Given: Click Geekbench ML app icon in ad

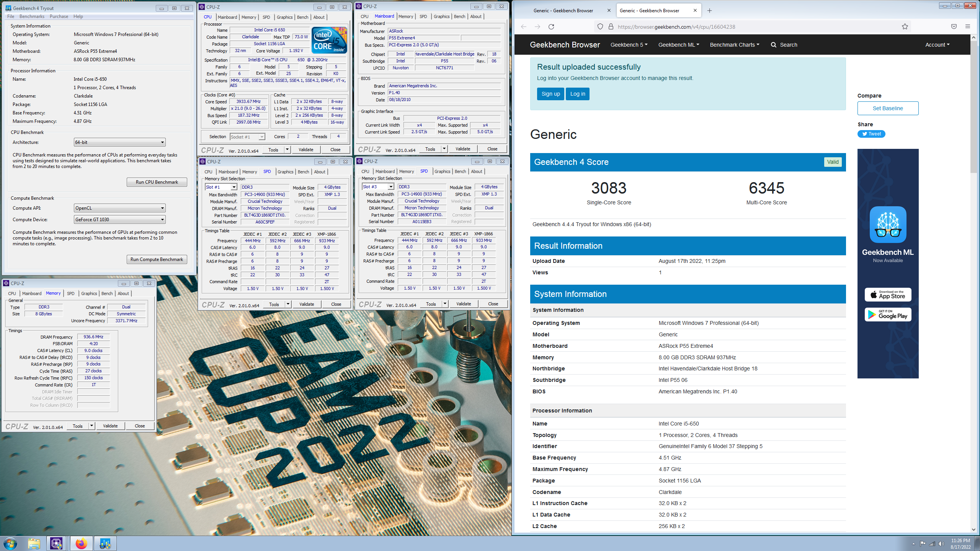Looking at the screenshot, I should [x=888, y=225].
